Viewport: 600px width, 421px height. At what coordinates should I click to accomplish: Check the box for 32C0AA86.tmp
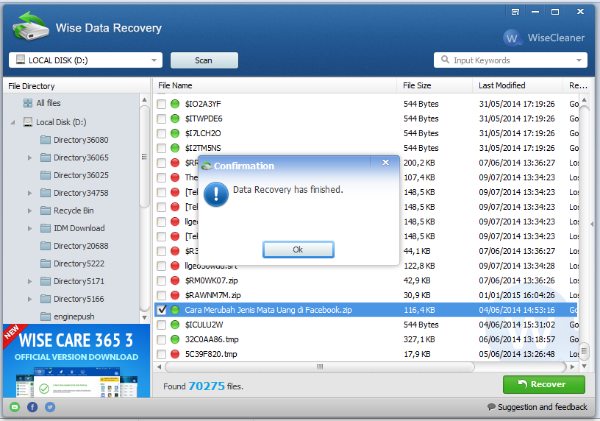click(161, 339)
